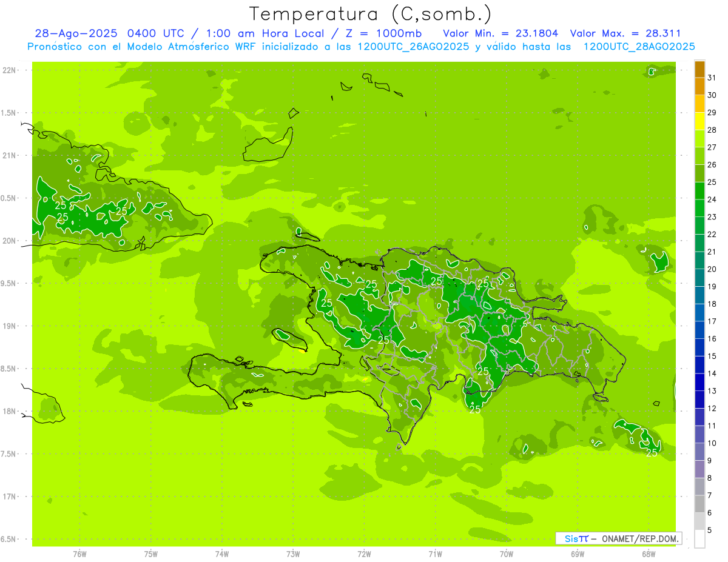Click the longitude axis label '71W'
Viewport: 728px width, 562px height.
click(x=435, y=554)
